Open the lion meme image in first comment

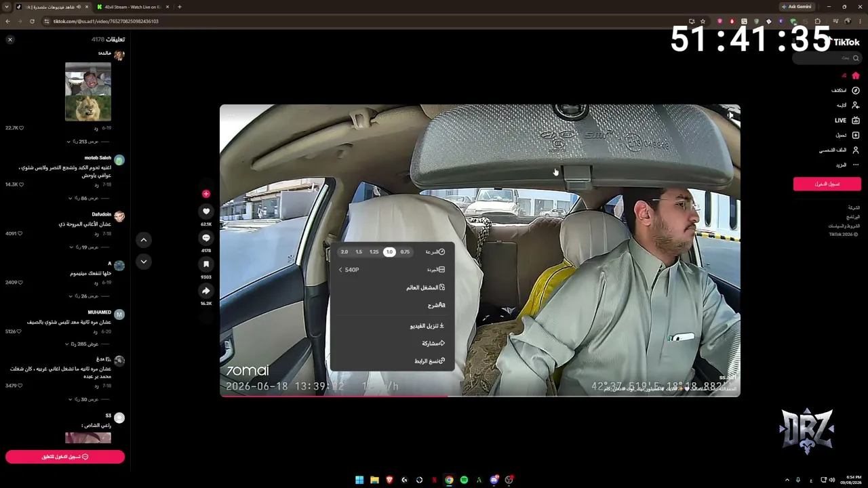(88, 91)
